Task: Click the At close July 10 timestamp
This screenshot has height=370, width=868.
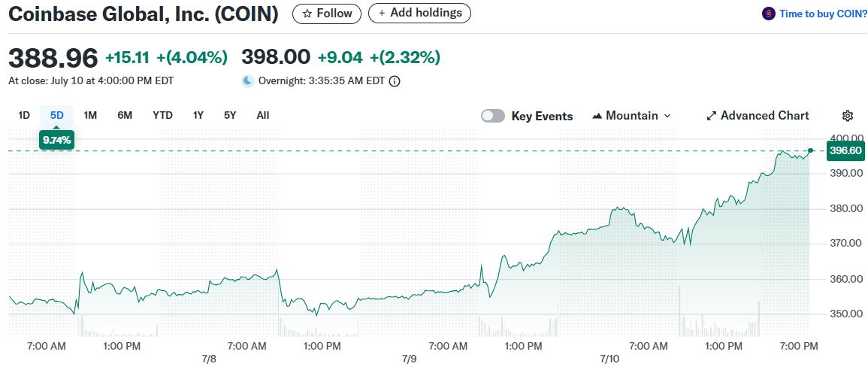Action: click(92, 81)
